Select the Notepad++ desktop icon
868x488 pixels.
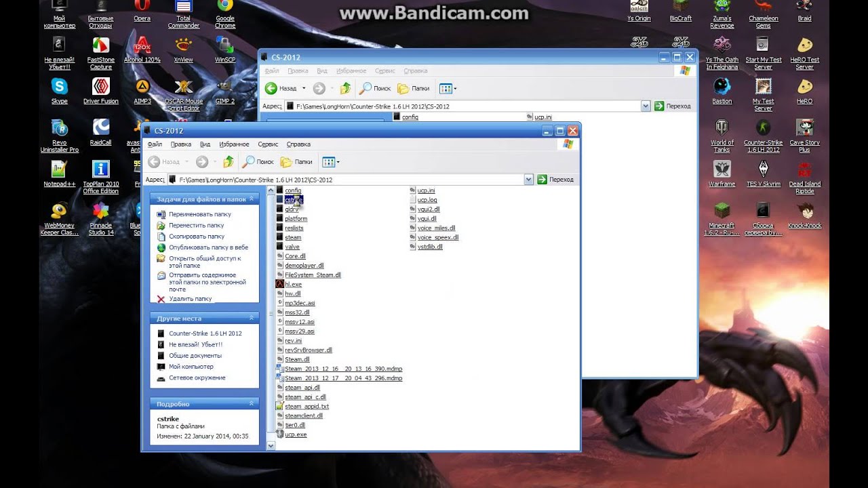60,174
